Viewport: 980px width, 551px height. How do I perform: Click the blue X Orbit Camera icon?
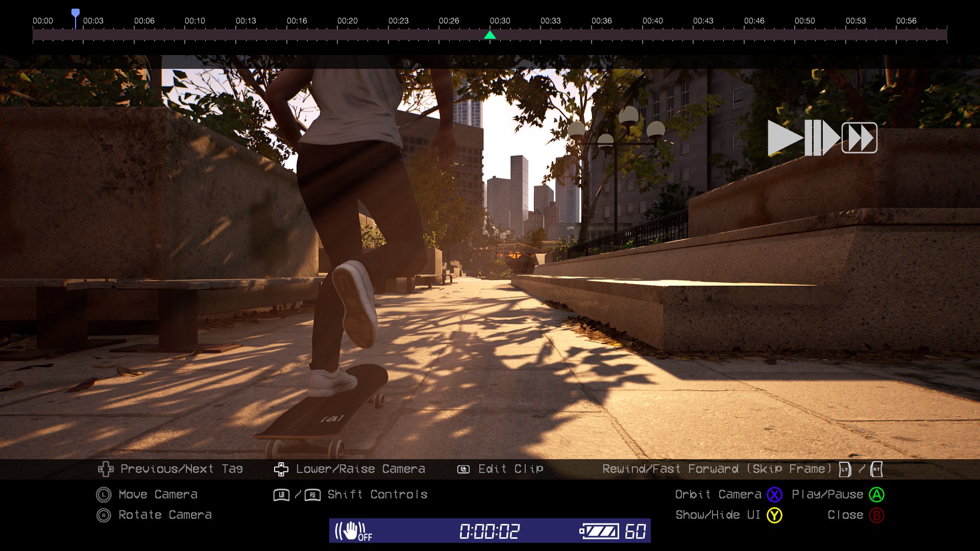(x=774, y=494)
